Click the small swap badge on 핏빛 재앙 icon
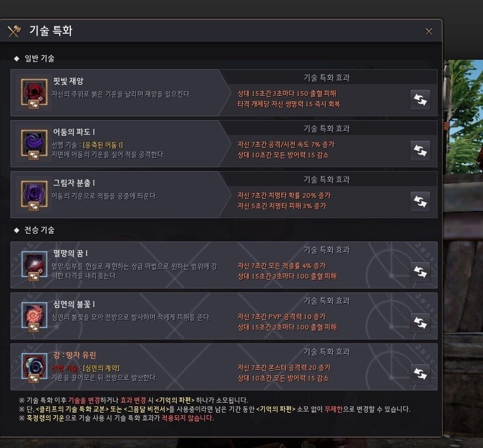 pos(34,104)
